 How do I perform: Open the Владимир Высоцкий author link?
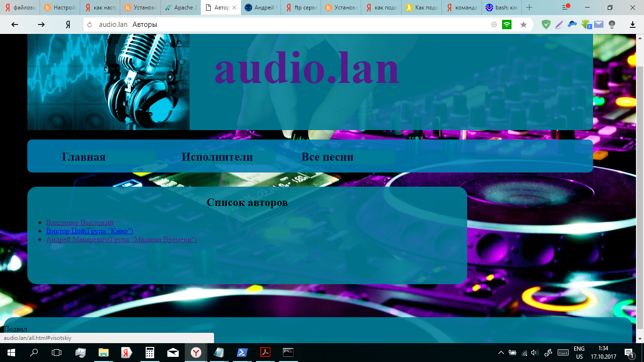click(80, 222)
